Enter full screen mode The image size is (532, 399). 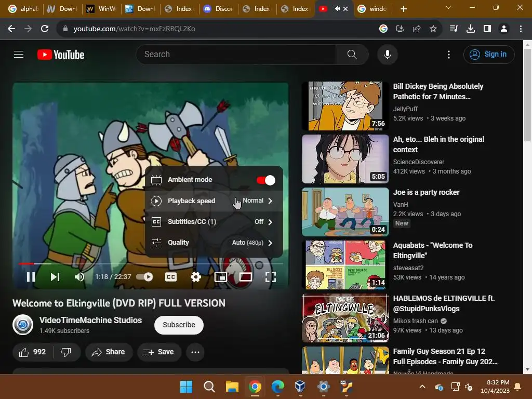click(x=270, y=277)
